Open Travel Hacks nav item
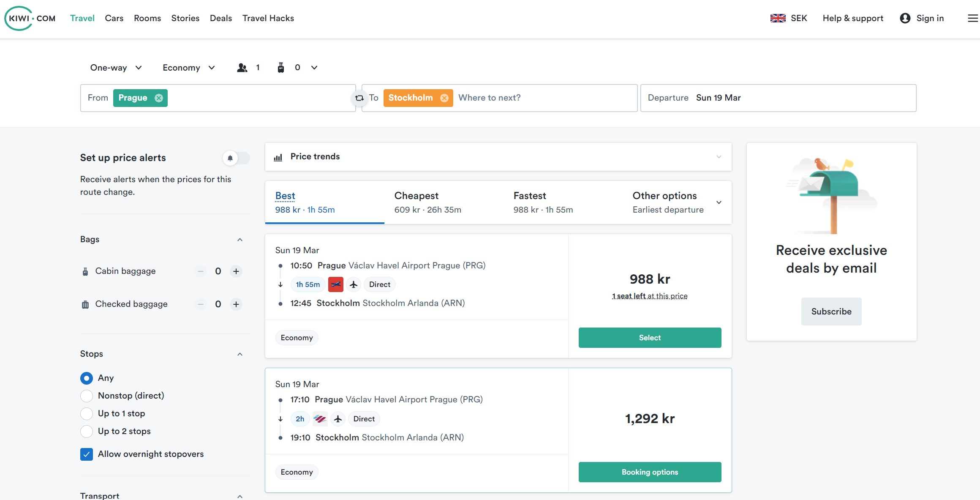Viewport: 980px width, 500px height. pos(268,18)
